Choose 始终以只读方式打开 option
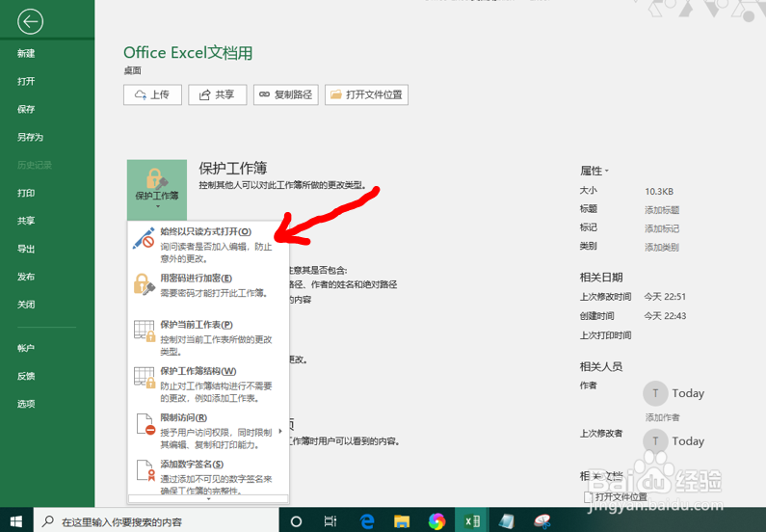The image size is (766, 532). 208,244
